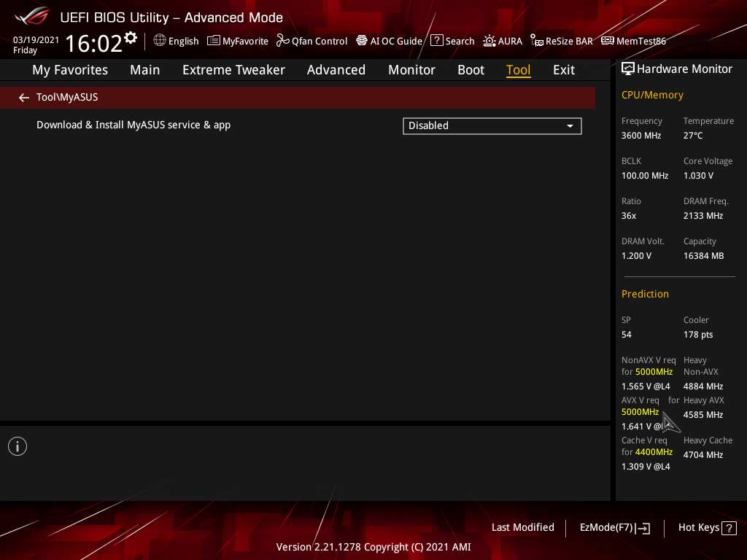Click the 1.030 V core voltage
747x560 pixels.
pos(698,176)
